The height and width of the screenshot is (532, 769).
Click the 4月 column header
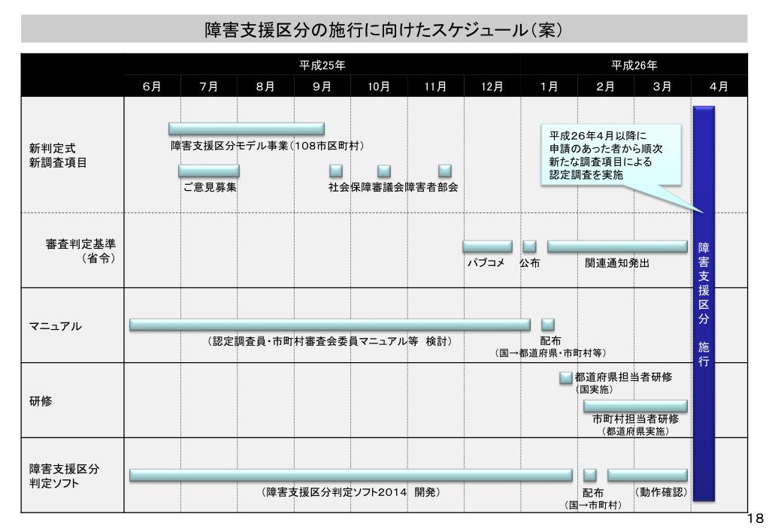click(719, 86)
